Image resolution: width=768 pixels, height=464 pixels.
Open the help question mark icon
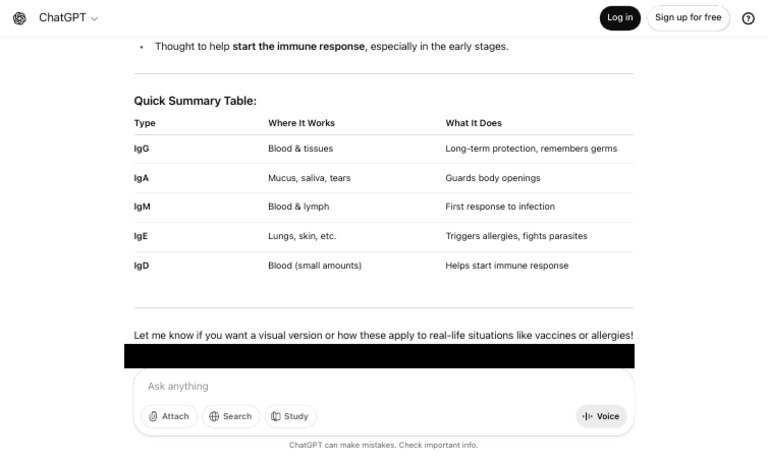(748, 18)
